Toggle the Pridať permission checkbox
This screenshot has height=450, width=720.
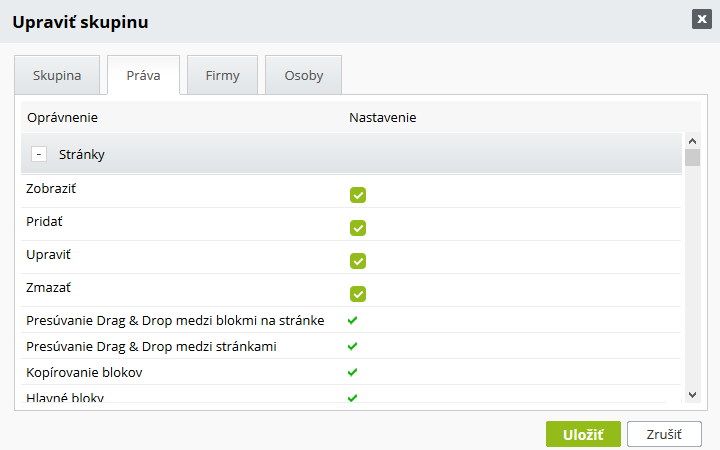pos(358,228)
